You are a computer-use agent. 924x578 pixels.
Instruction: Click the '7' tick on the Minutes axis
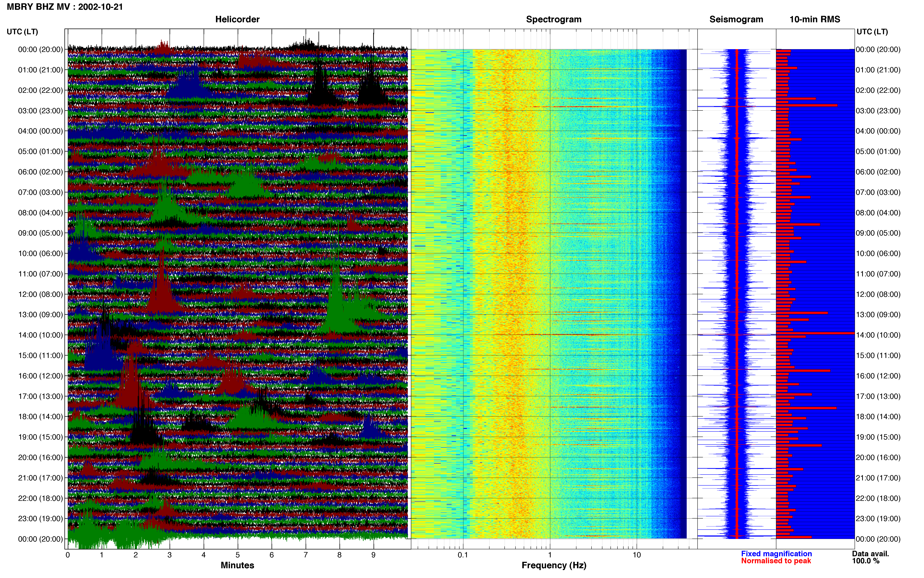(x=306, y=555)
